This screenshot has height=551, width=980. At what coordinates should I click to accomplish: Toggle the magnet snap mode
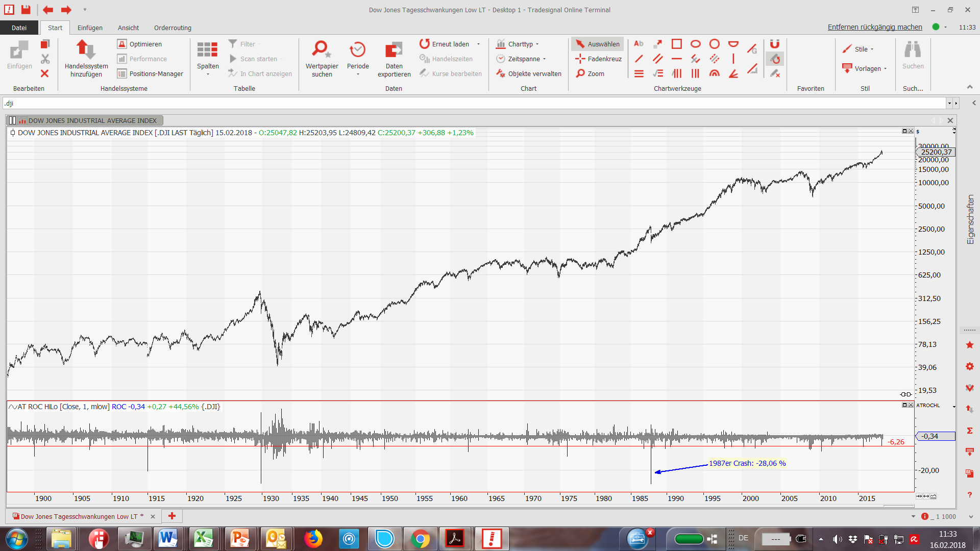tap(775, 44)
